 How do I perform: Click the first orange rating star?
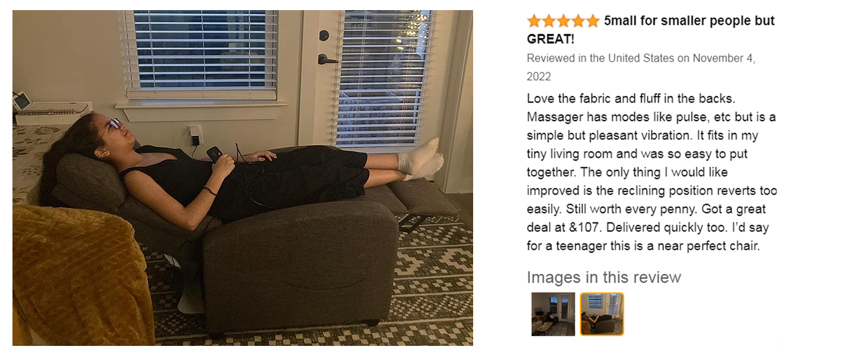[x=534, y=21]
